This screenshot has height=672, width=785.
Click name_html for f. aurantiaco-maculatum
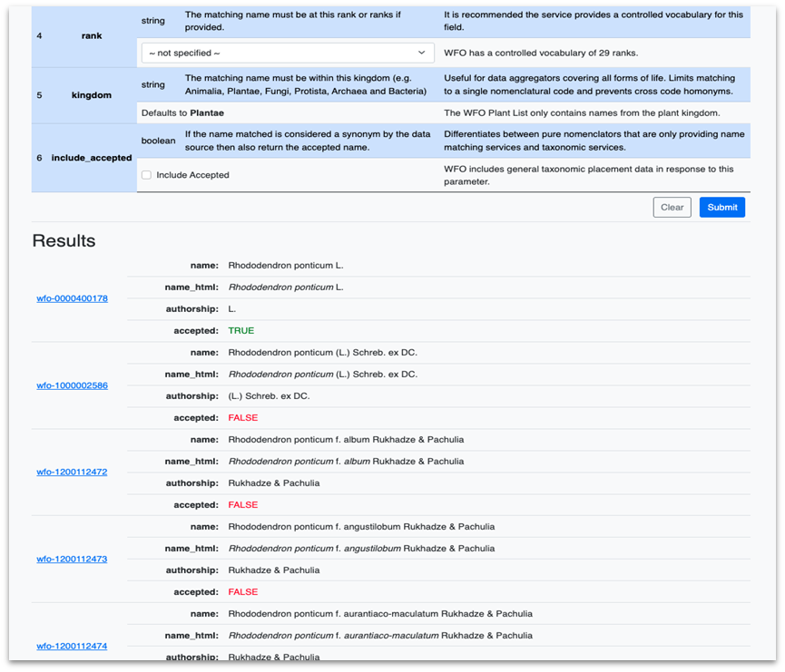[x=379, y=636]
